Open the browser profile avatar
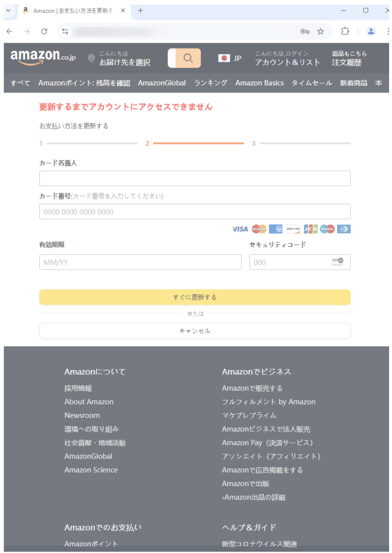This screenshot has height=553, width=392. tap(371, 31)
